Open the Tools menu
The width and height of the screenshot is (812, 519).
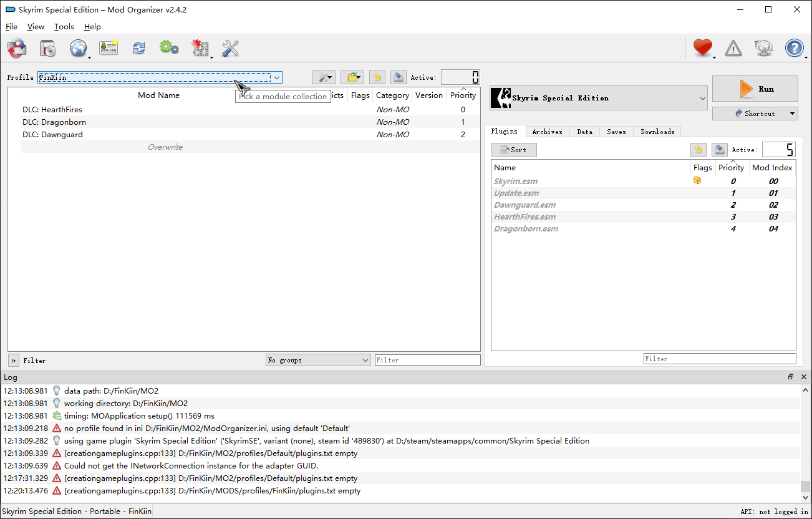coord(64,27)
